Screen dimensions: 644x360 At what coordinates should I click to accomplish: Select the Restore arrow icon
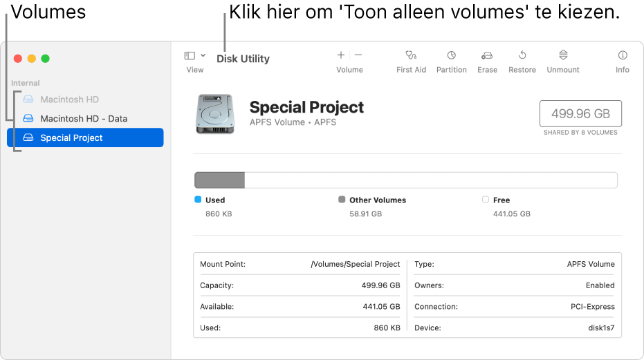(522, 55)
